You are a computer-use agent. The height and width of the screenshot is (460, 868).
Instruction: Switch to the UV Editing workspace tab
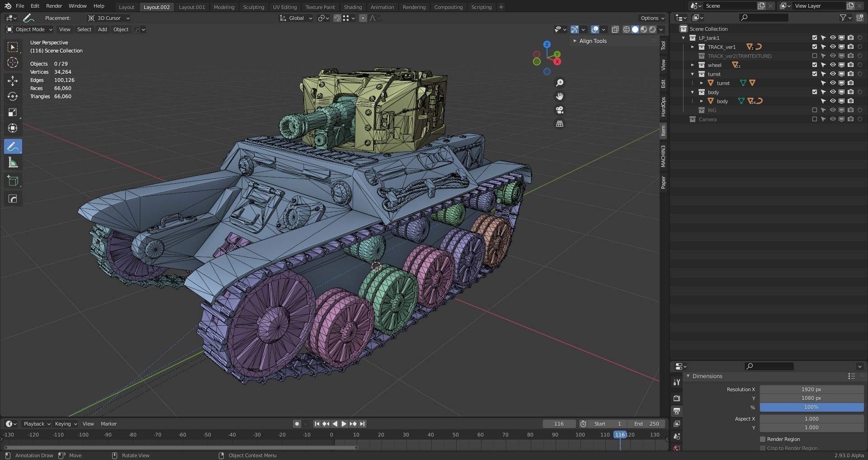[x=285, y=7]
